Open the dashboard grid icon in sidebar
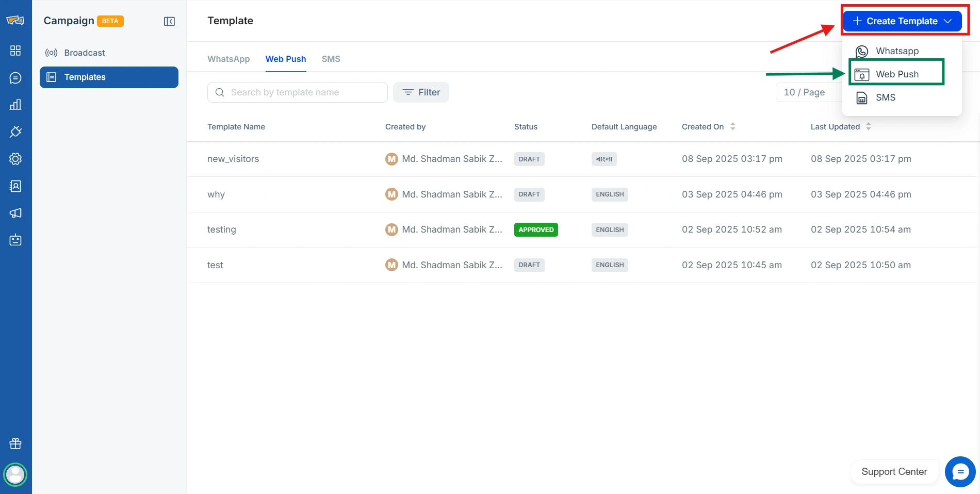Image resolution: width=980 pixels, height=494 pixels. pyautogui.click(x=15, y=51)
